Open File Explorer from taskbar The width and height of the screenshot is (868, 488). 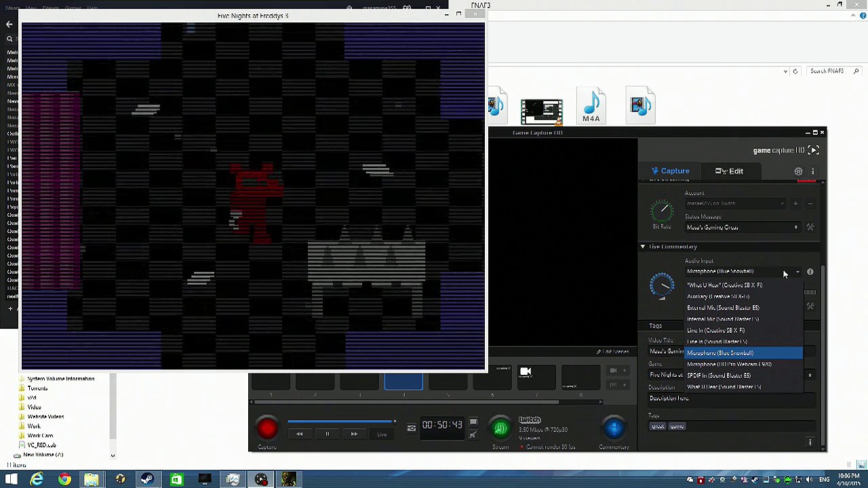(91, 480)
